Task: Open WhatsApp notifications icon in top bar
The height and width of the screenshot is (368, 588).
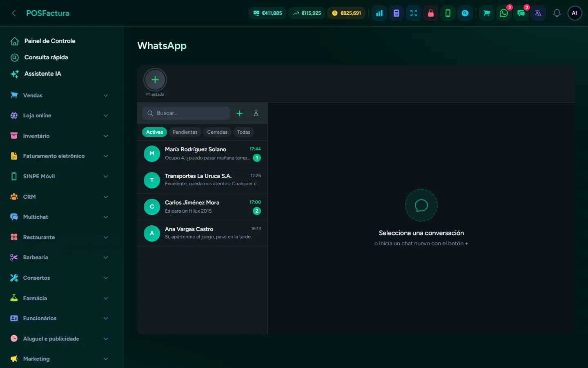Action: pos(504,13)
